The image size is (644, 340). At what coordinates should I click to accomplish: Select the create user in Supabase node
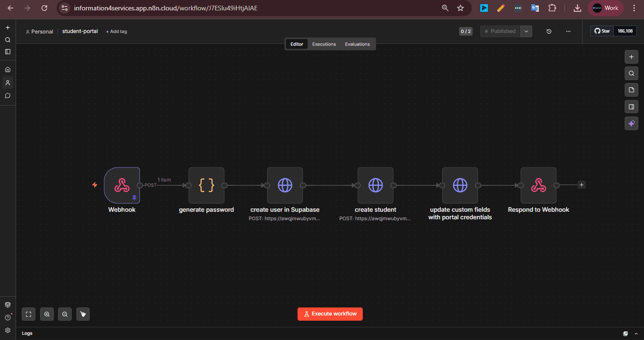[285, 185]
